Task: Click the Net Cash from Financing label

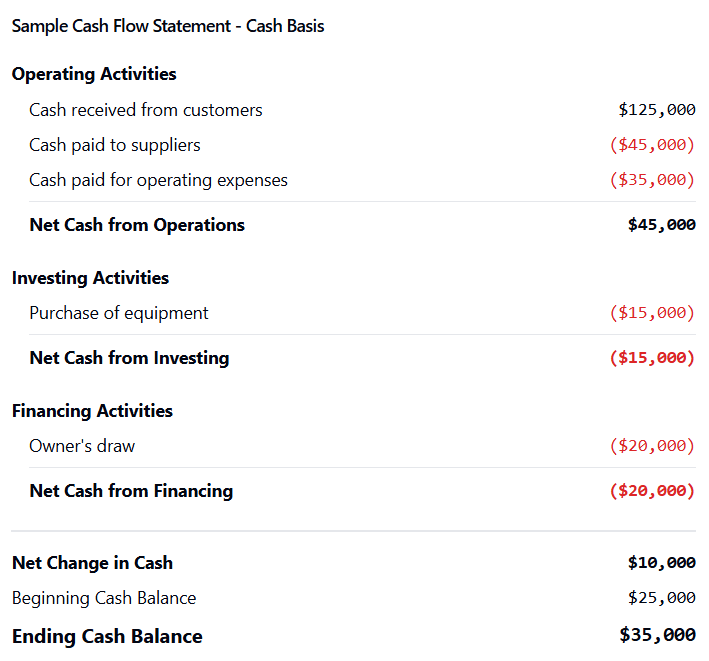Action: tap(131, 491)
